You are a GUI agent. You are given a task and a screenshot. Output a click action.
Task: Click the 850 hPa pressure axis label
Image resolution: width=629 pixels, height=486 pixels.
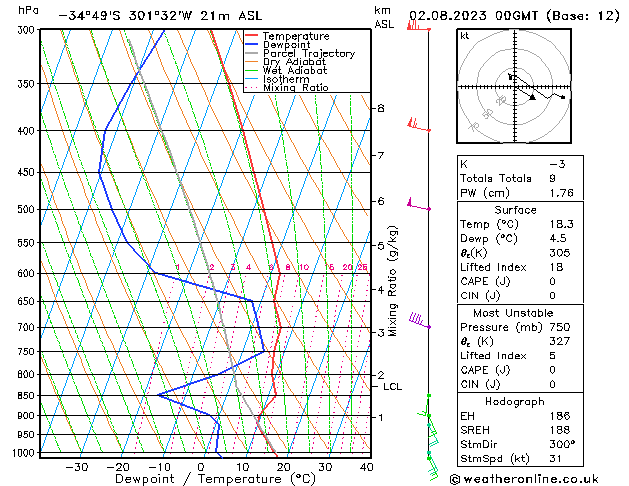(x=27, y=395)
